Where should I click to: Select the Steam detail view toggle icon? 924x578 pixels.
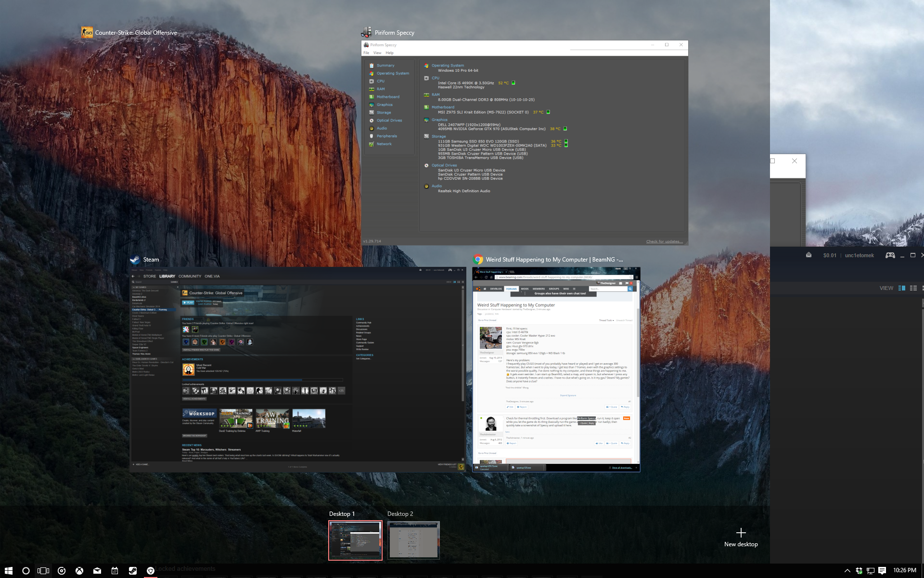pyautogui.click(x=902, y=288)
